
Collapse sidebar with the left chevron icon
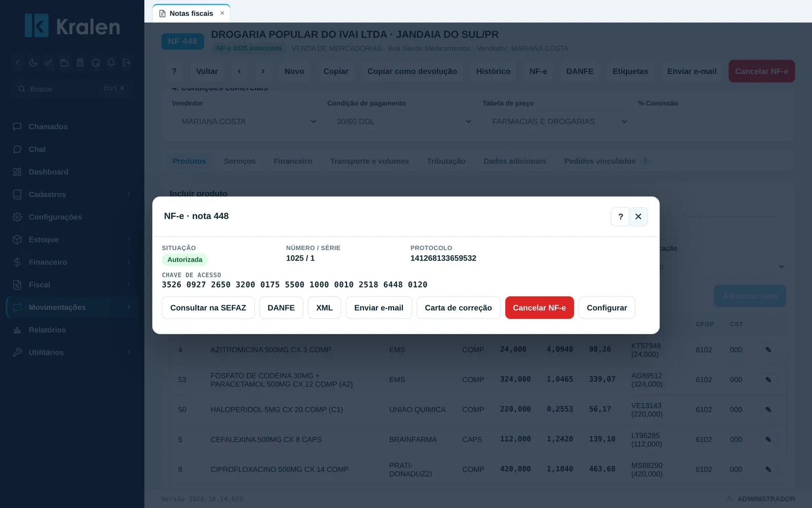18,63
